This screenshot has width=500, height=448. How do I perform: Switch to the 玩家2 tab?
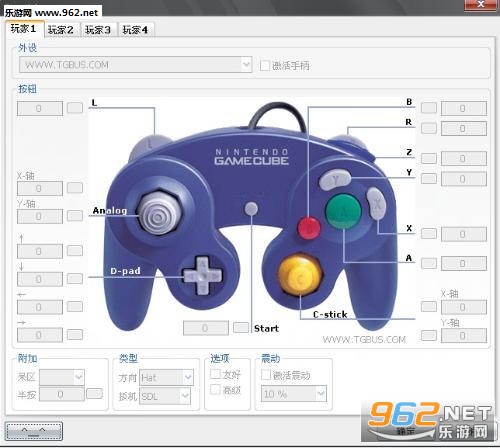(x=61, y=30)
